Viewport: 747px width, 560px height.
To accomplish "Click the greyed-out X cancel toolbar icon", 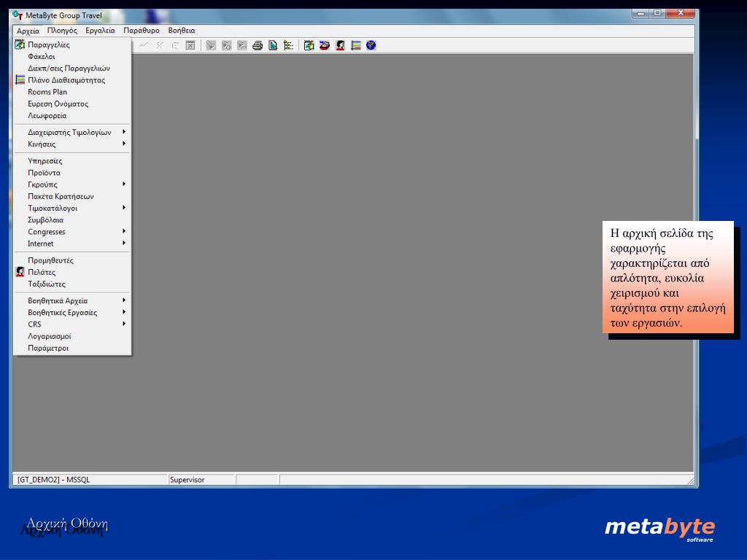I will point(160,46).
